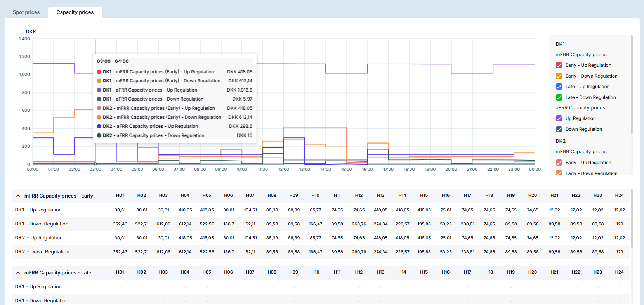
Task: Collapse the mFRR Capacity prices - Early table
Action: click(x=18, y=196)
